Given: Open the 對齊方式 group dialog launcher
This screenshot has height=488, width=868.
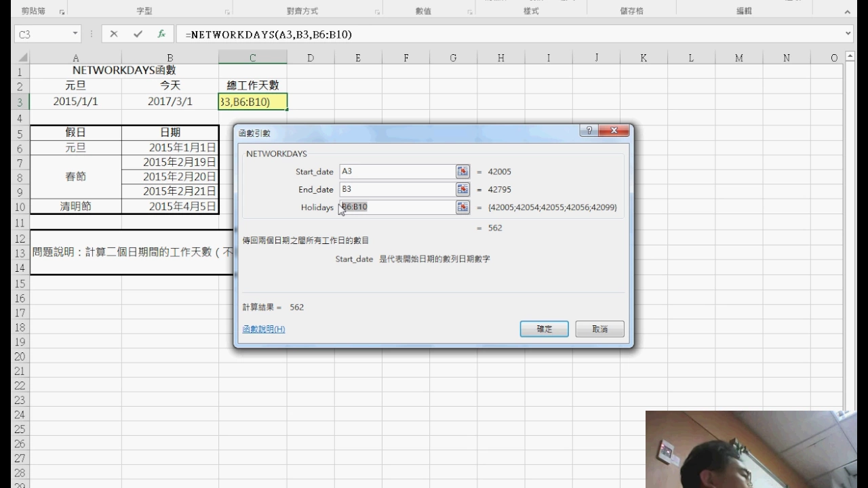Looking at the screenshot, I should [x=377, y=12].
